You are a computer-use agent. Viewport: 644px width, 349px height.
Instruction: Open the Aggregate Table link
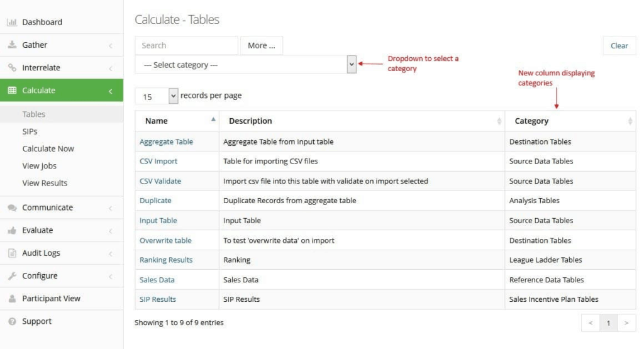pos(166,141)
